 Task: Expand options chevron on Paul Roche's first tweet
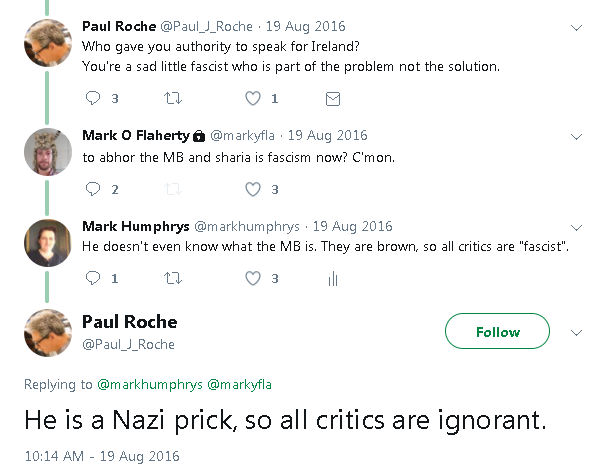(x=577, y=27)
